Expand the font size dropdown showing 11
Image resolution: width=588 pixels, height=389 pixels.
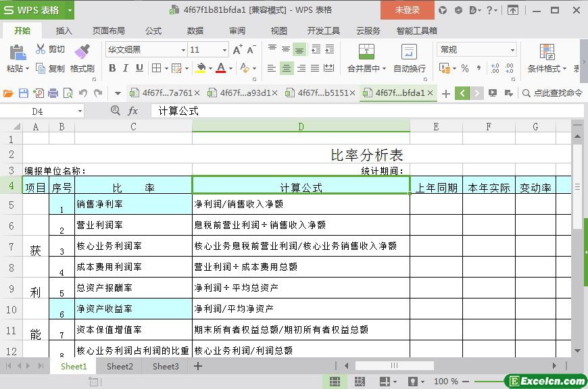pyautogui.click(x=224, y=50)
